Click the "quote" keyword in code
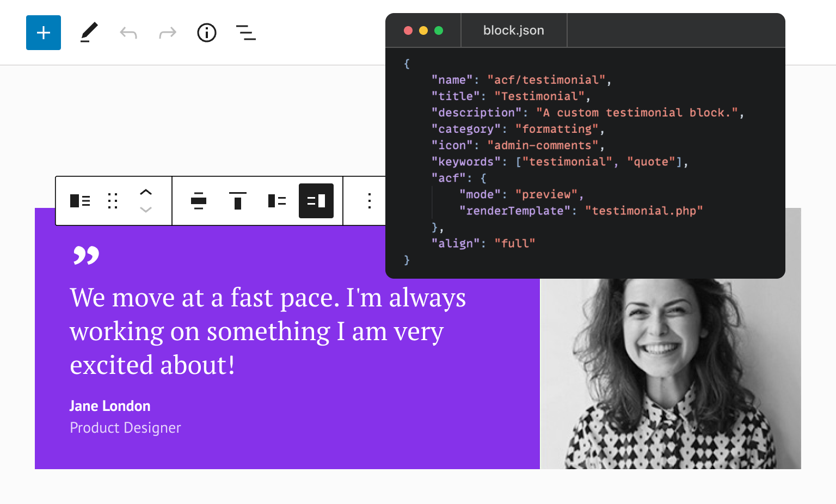 point(651,162)
